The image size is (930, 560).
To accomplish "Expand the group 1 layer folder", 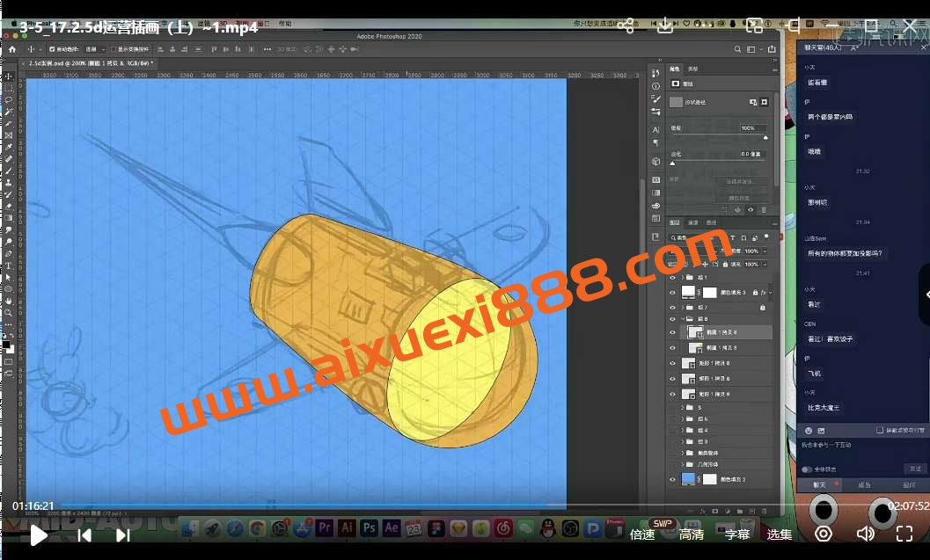I will point(684,278).
